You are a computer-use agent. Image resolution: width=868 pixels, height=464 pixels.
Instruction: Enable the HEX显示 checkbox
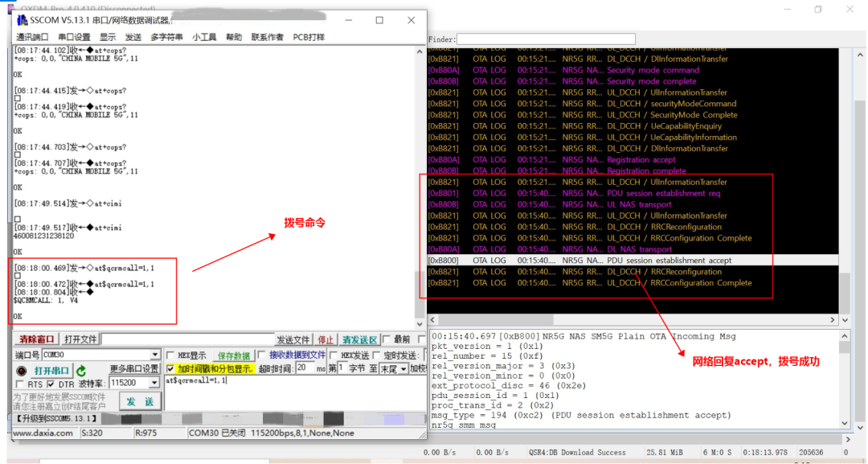(x=170, y=355)
